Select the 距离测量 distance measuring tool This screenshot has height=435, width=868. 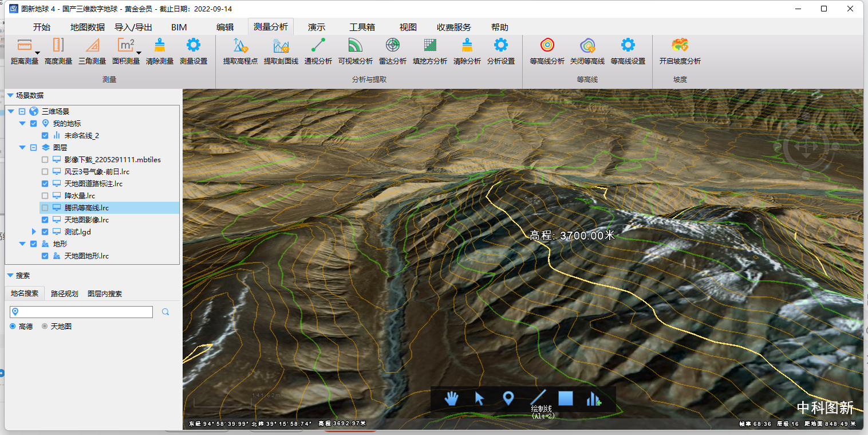pos(25,52)
